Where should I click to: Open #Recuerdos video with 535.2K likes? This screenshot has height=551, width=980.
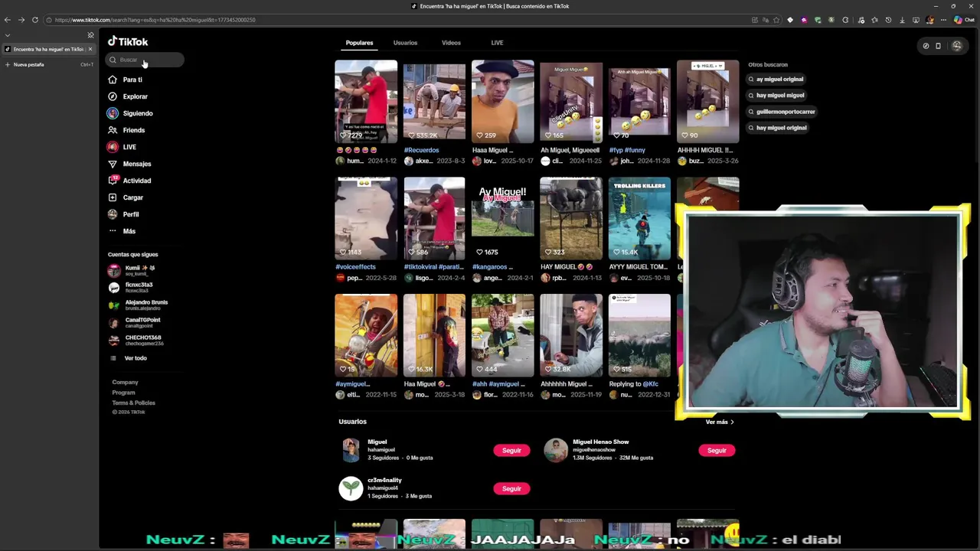[434, 102]
